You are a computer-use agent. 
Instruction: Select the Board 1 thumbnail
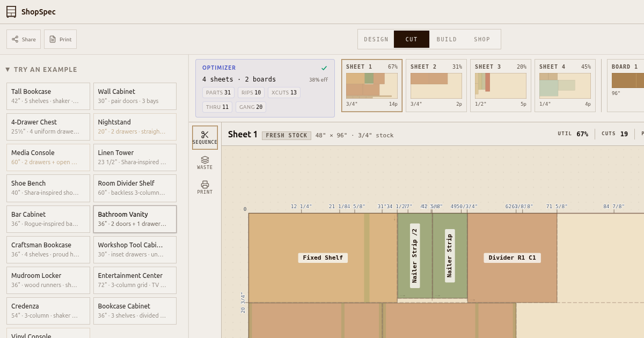(x=626, y=86)
